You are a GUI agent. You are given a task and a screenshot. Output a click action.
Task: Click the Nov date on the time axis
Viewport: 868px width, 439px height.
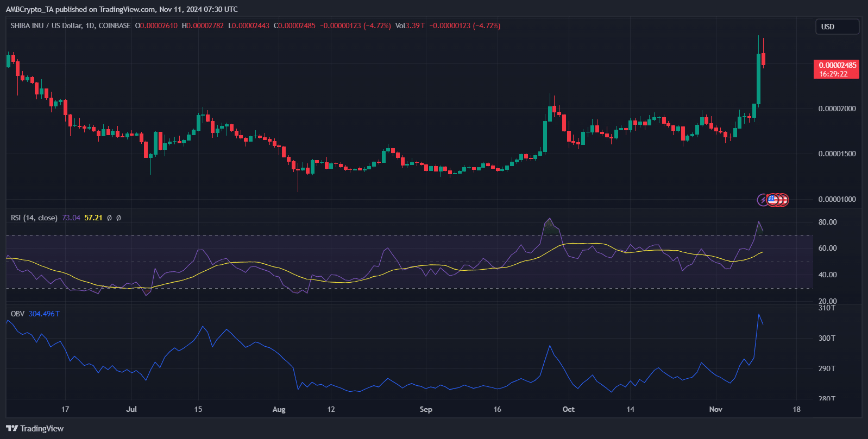[x=716, y=409]
